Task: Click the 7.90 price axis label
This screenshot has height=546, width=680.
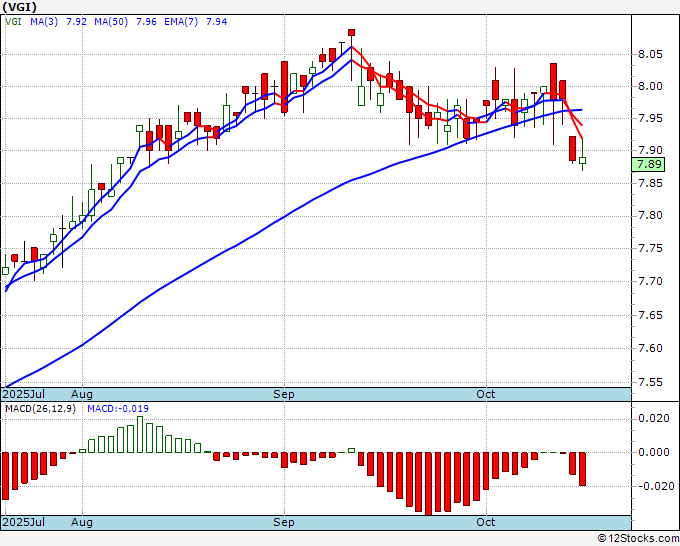Action: 651,150
